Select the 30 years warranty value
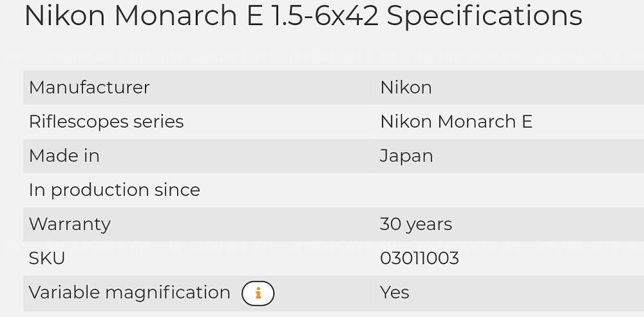The image size is (644, 317). click(x=415, y=224)
